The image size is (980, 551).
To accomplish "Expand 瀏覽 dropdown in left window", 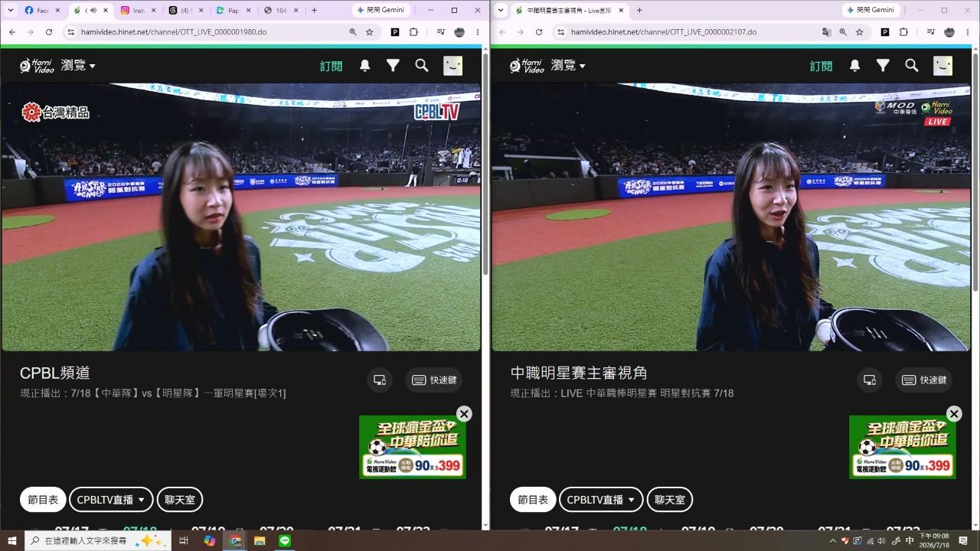I will pyautogui.click(x=78, y=66).
